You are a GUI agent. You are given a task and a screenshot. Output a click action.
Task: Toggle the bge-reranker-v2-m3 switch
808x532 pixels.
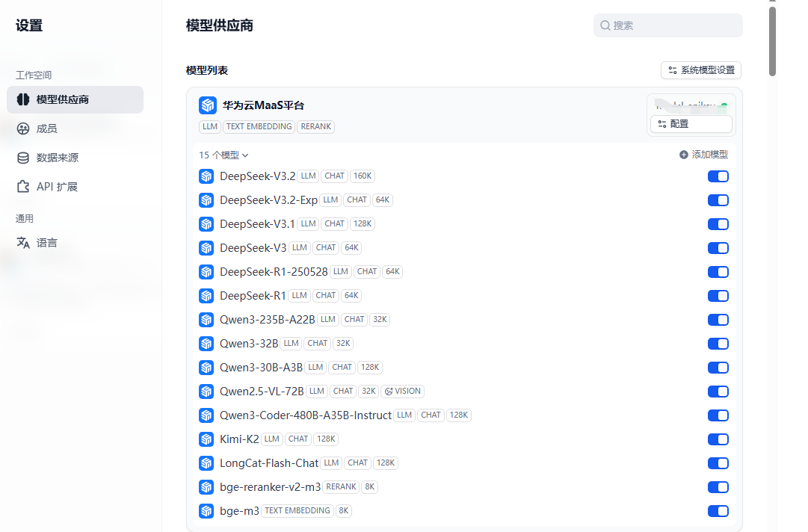click(x=718, y=487)
